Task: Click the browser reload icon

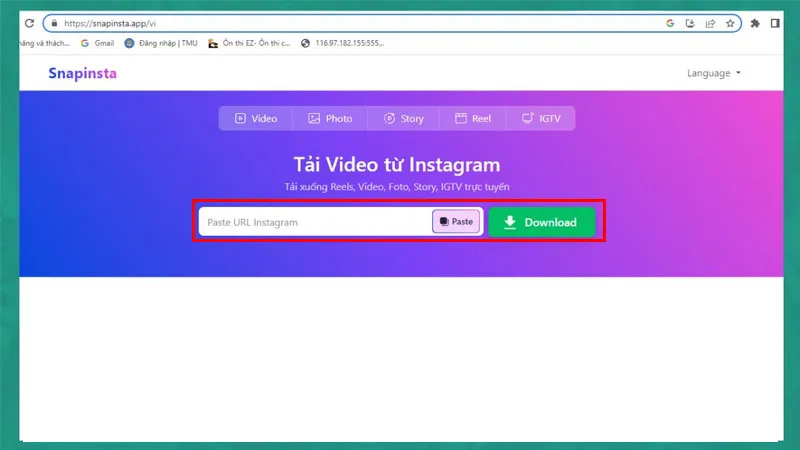Action: coord(29,23)
